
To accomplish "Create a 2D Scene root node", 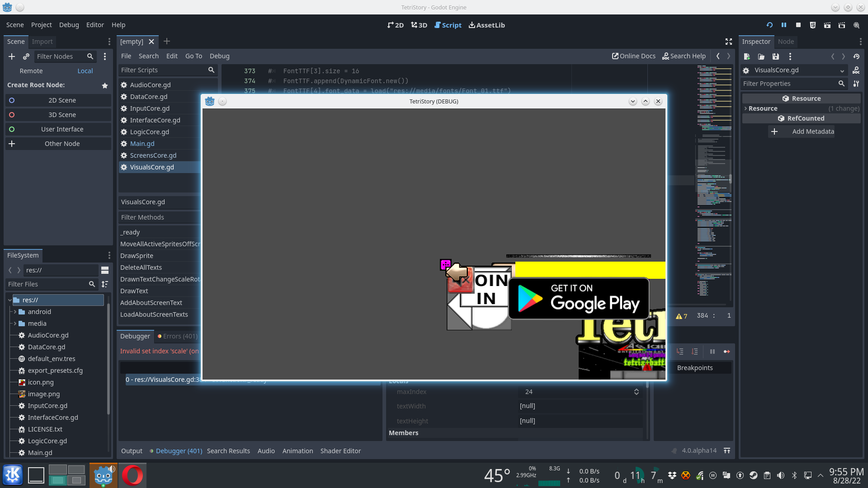I will pyautogui.click(x=58, y=100).
